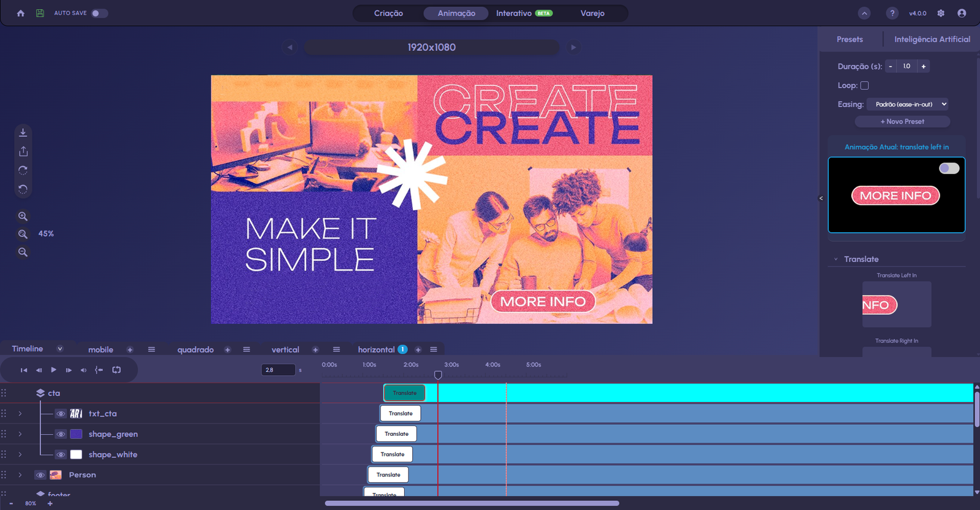
Task: Hide the shape_white layer
Action: [x=61, y=455]
